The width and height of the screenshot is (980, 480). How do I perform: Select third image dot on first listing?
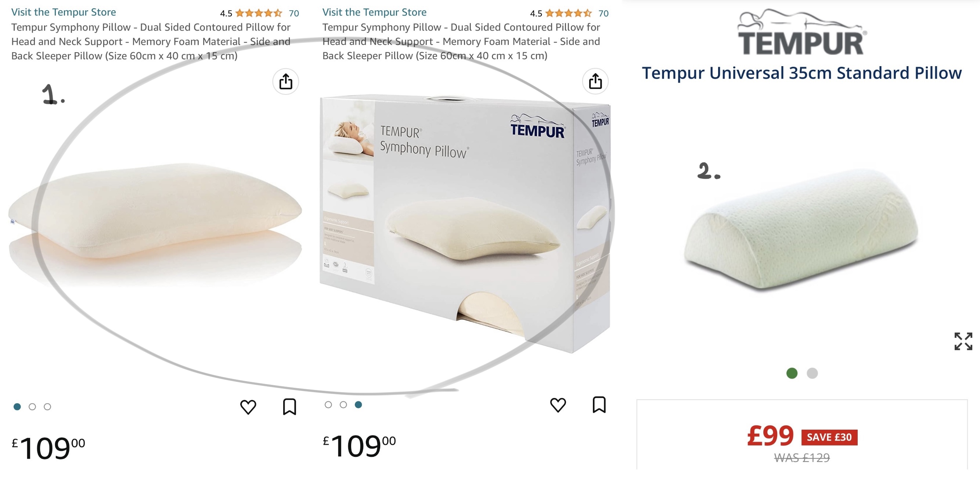47,406
